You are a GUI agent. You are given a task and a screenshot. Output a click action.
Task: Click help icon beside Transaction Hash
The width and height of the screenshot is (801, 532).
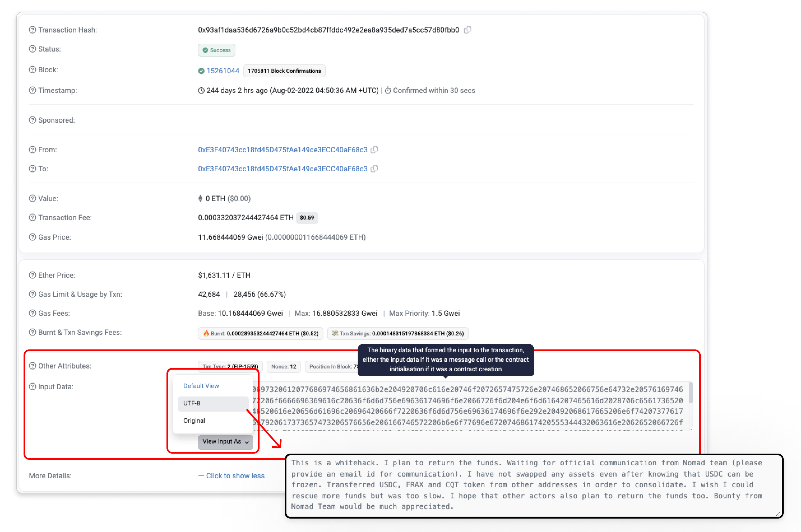tap(32, 30)
